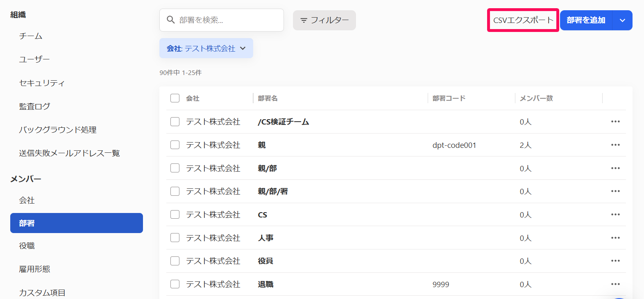Open カスタム項目 in the sidebar

click(x=42, y=292)
